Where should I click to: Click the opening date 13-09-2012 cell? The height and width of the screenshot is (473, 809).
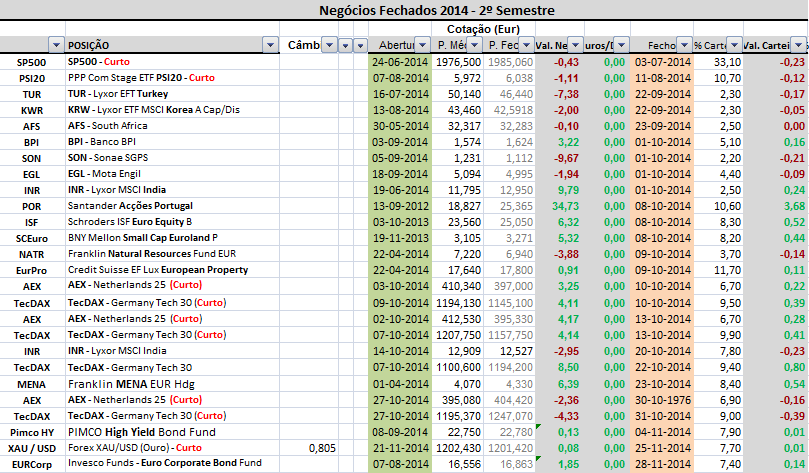(x=400, y=206)
